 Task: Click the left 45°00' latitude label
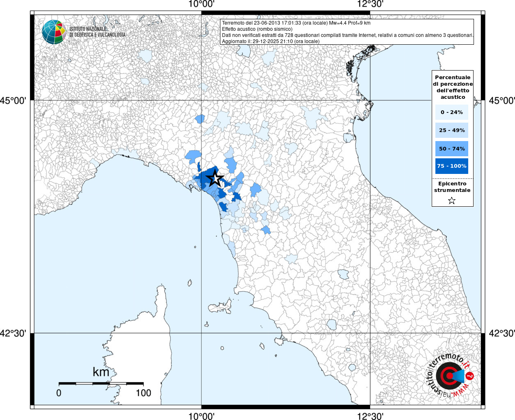tap(13, 100)
